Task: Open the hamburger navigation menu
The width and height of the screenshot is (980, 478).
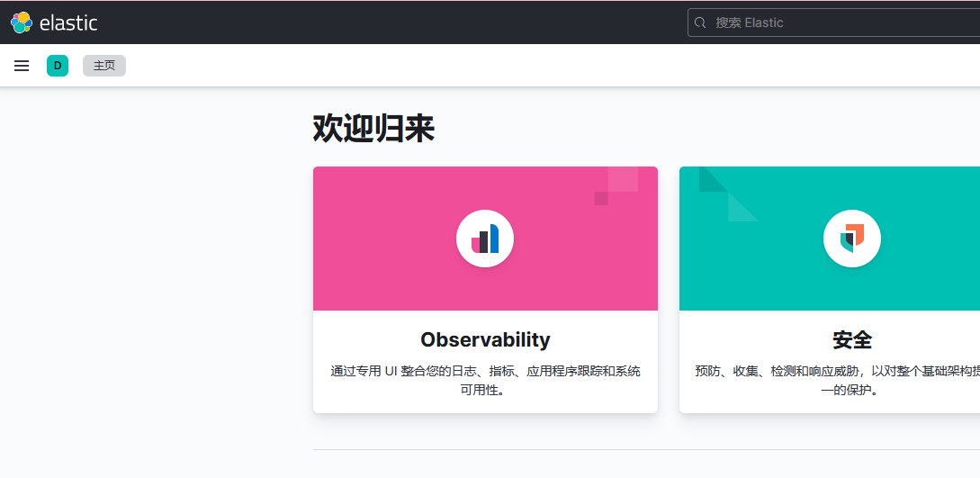Action: 22,66
